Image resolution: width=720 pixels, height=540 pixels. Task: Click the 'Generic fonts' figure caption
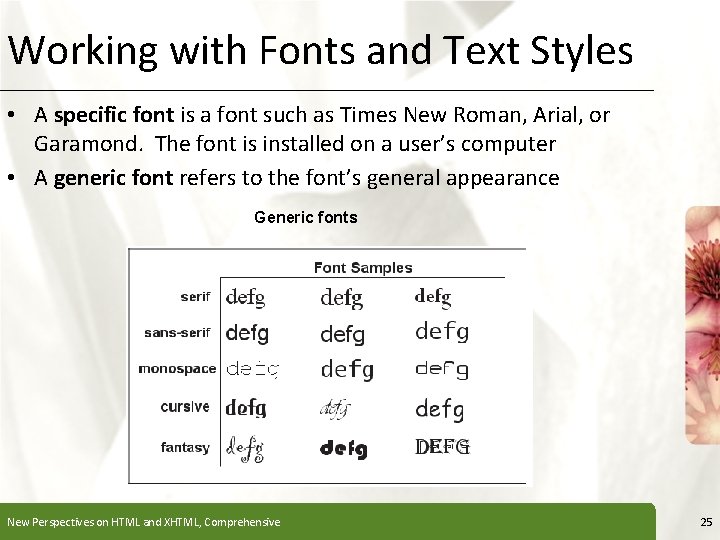[x=306, y=217]
